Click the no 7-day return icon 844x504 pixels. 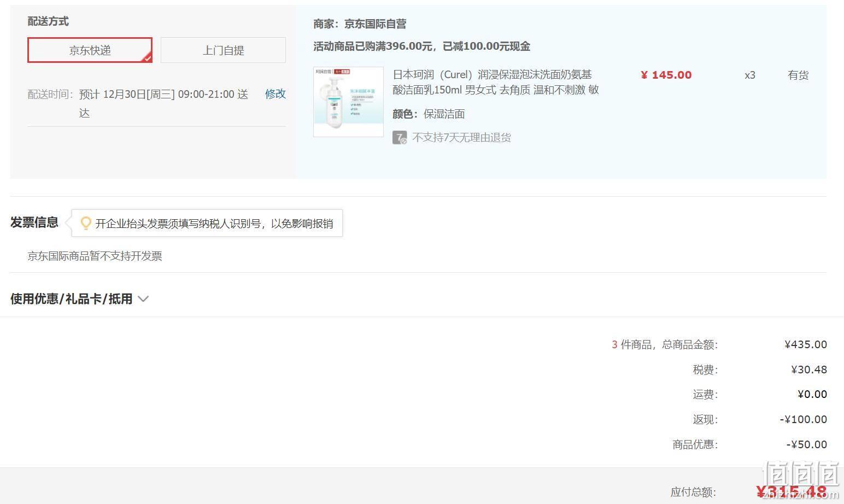coord(400,137)
